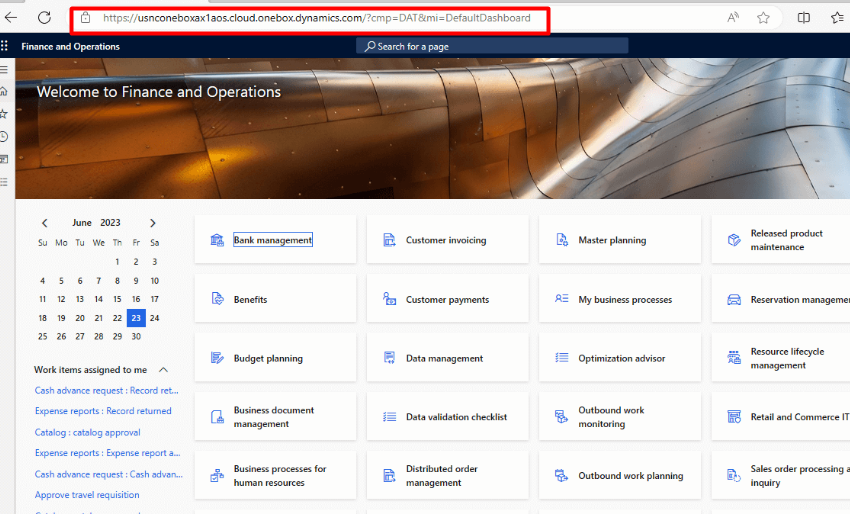The width and height of the screenshot is (850, 514).
Task: Click the browser address bar URL
Action: 317,18
